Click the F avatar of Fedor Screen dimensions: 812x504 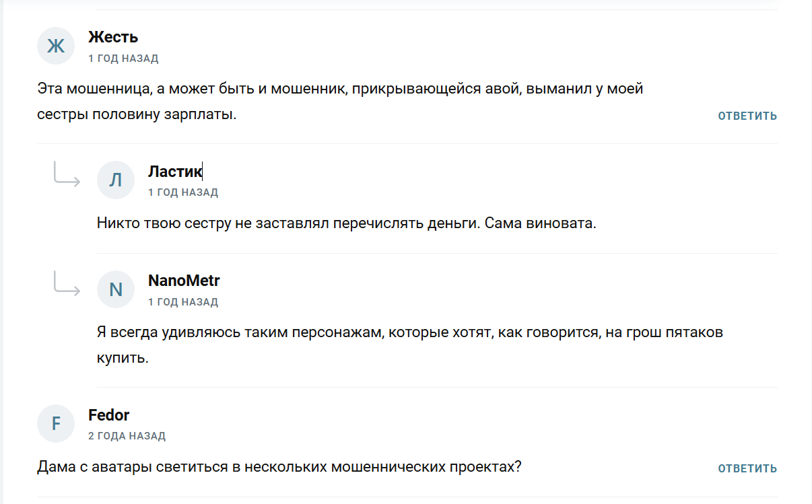point(55,423)
